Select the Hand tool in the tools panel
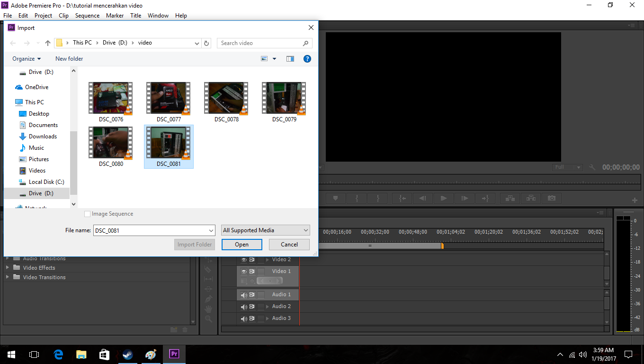This screenshot has height=364, width=644. [208, 309]
